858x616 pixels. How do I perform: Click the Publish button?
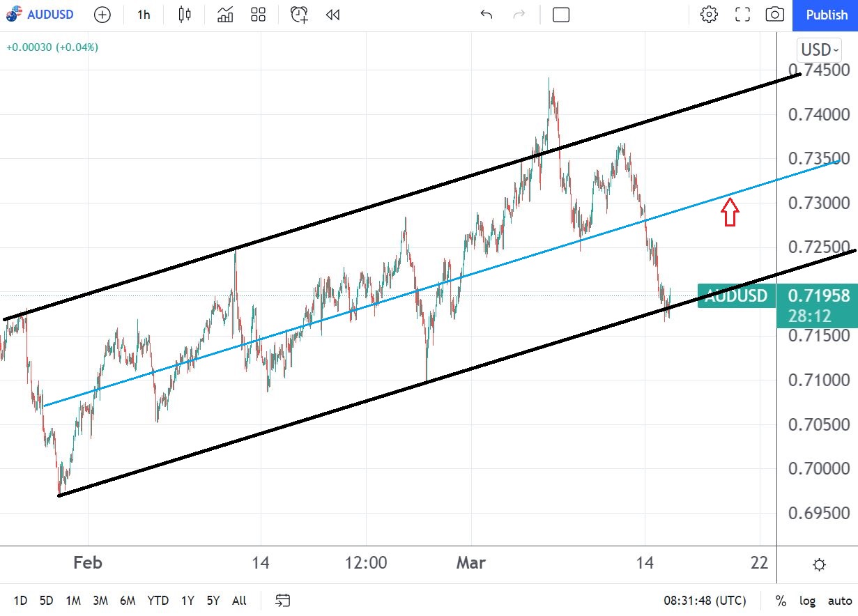tap(826, 15)
